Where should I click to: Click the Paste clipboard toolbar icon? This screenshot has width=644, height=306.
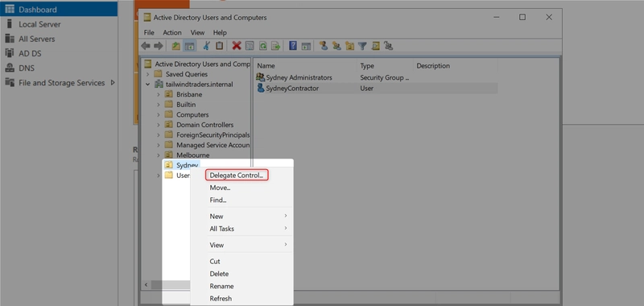pyautogui.click(x=219, y=46)
